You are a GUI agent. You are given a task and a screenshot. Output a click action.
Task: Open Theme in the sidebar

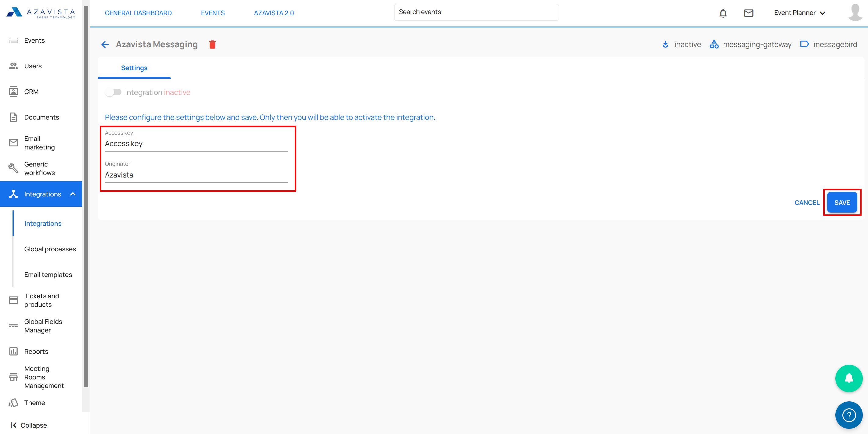[x=41, y=403]
